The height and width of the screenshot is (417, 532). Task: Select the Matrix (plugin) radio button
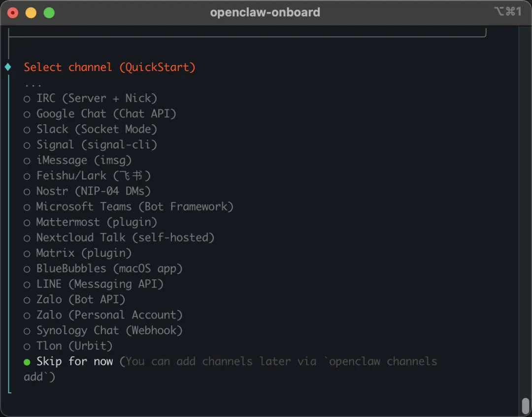tap(77, 253)
